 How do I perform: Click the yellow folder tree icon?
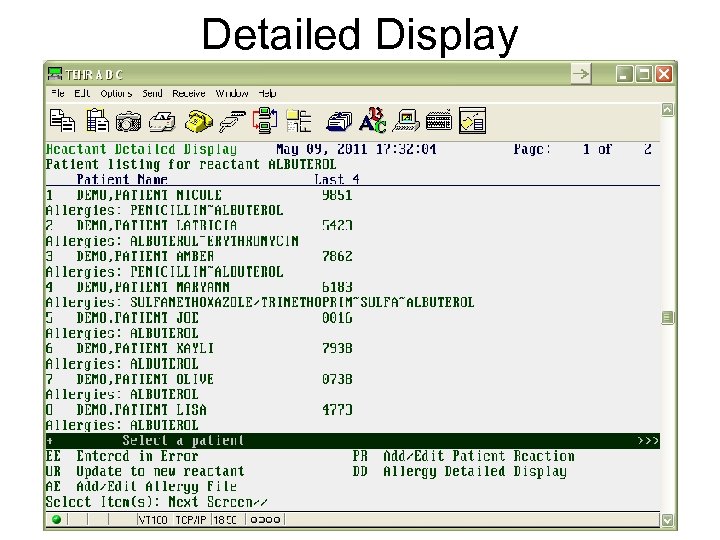coord(298,121)
